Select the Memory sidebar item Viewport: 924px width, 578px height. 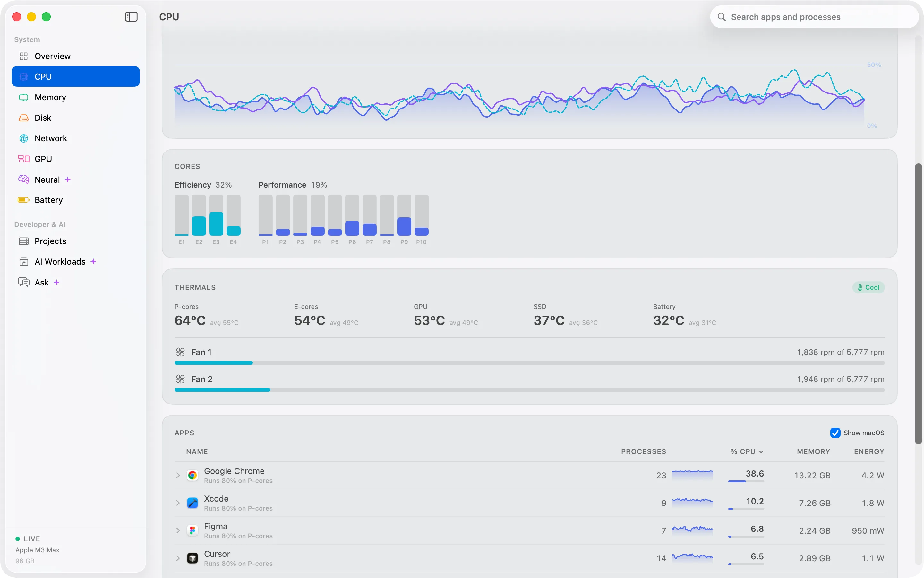click(76, 97)
